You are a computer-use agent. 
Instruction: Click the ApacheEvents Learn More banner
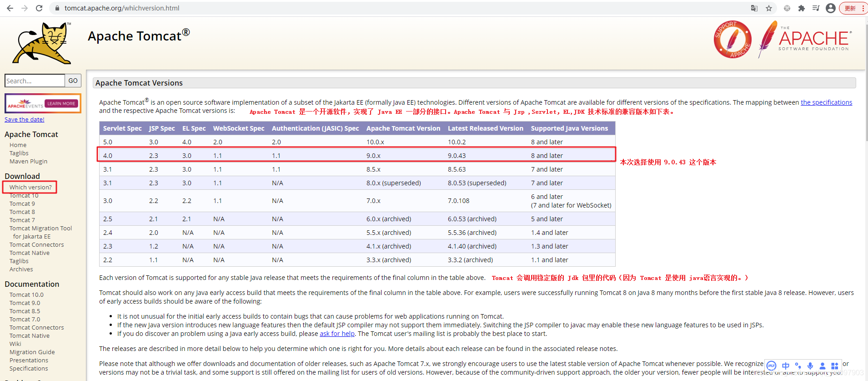(x=43, y=103)
